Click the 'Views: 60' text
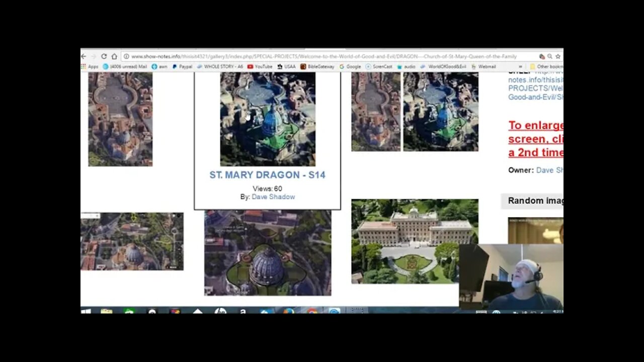Viewport: 644px width, 362px height. coord(268,189)
